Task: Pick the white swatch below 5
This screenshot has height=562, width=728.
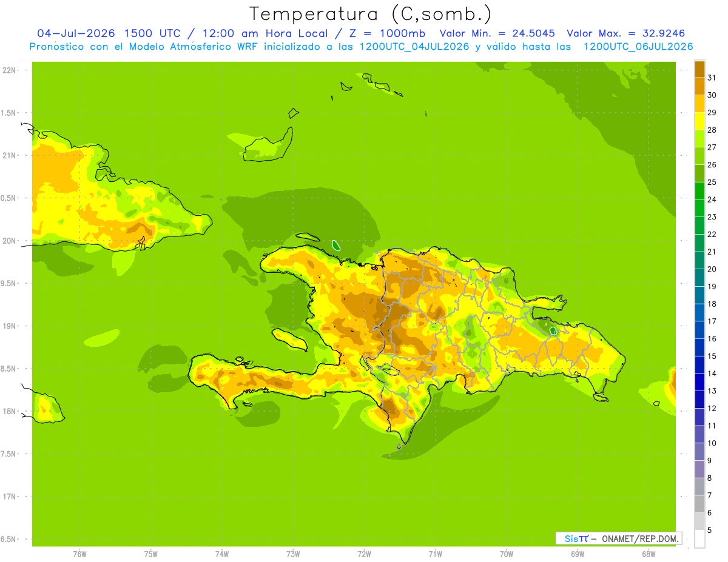Action: click(699, 539)
